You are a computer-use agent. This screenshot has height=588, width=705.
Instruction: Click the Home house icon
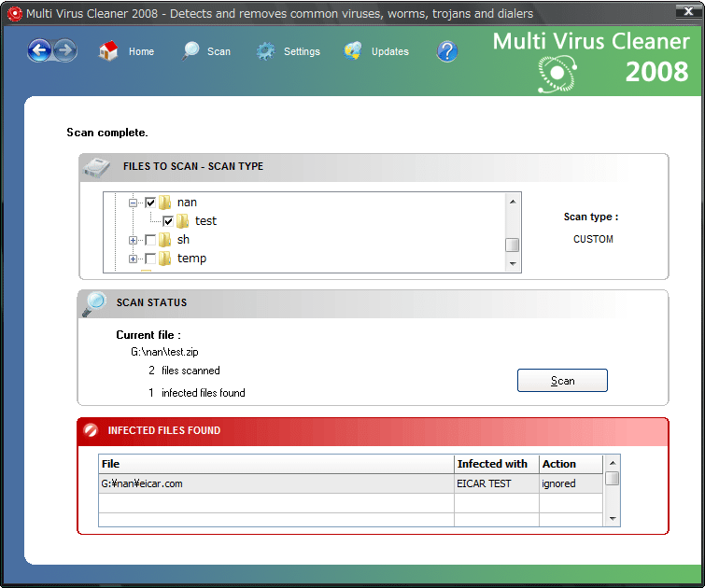point(108,50)
